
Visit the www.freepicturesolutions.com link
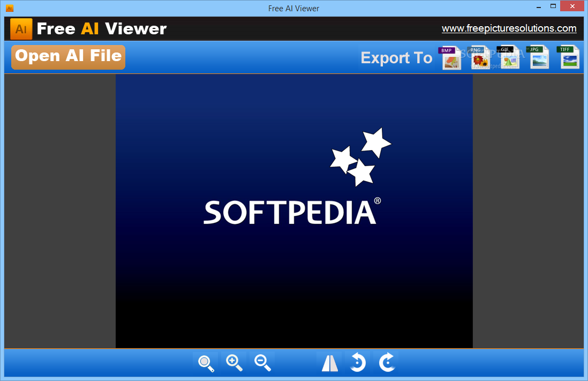(x=509, y=28)
